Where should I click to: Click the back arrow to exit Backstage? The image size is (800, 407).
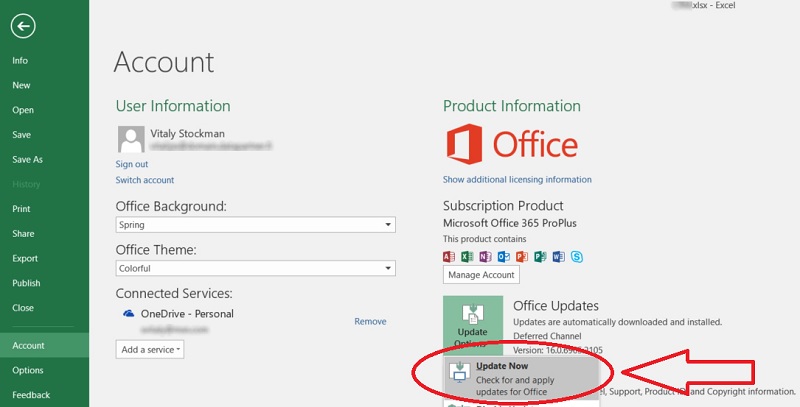click(23, 26)
